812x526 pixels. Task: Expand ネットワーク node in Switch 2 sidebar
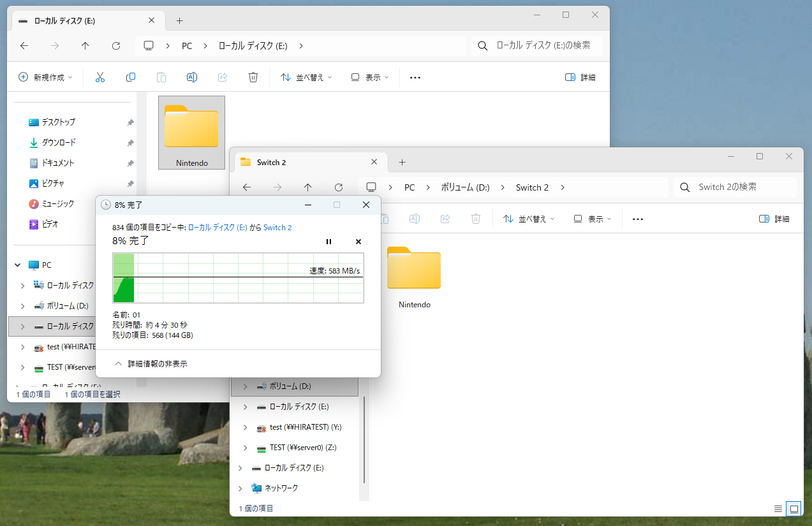[x=240, y=488]
